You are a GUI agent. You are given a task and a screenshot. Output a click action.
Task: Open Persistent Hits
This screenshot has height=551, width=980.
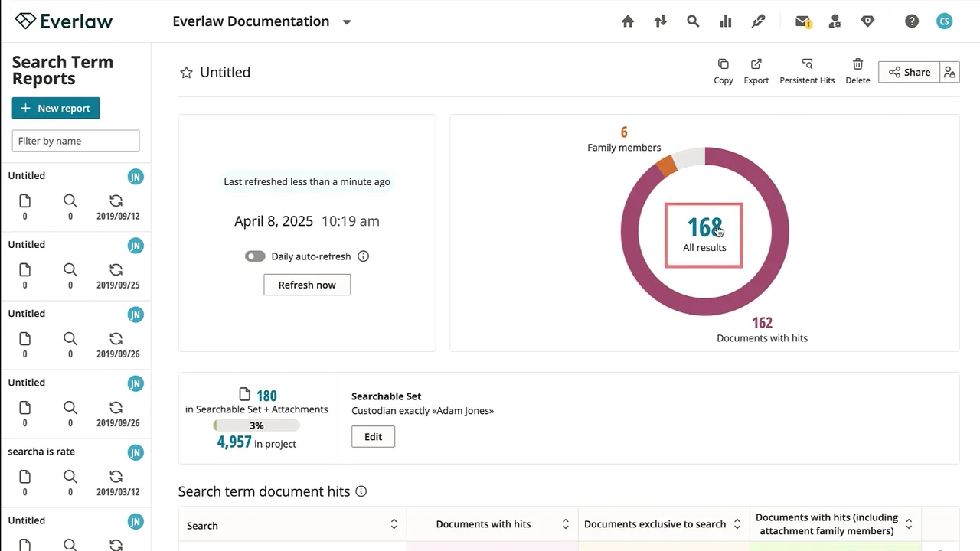[x=807, y=71]
